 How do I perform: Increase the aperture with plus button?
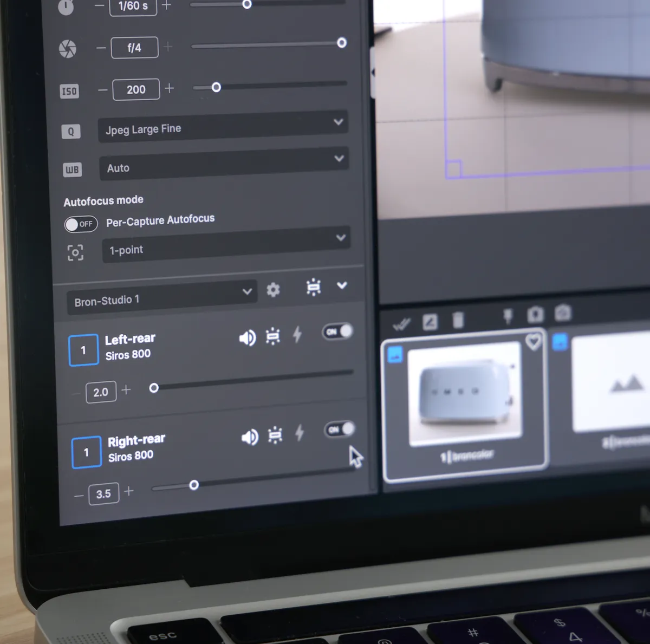point(168,47)
